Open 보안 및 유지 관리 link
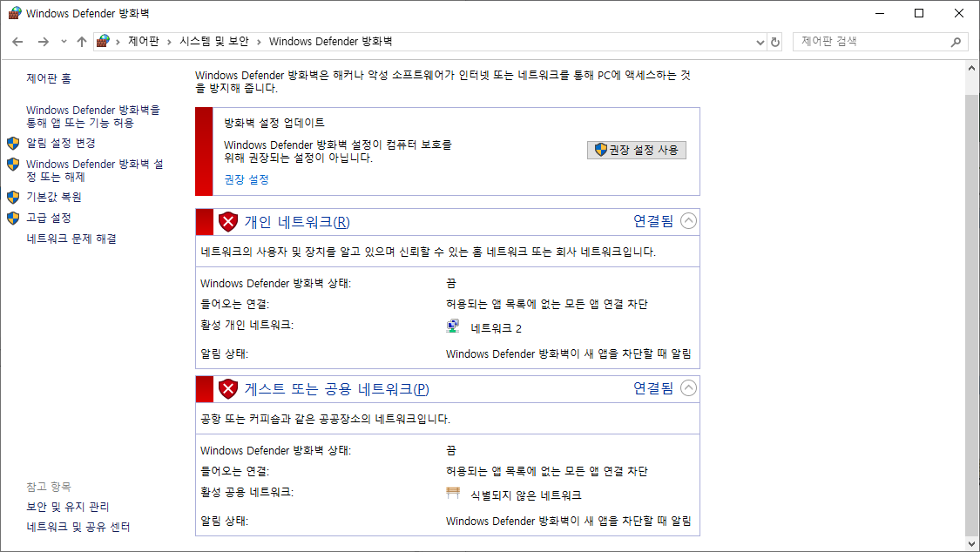This screenshot has width=980, height=552. 67,507
